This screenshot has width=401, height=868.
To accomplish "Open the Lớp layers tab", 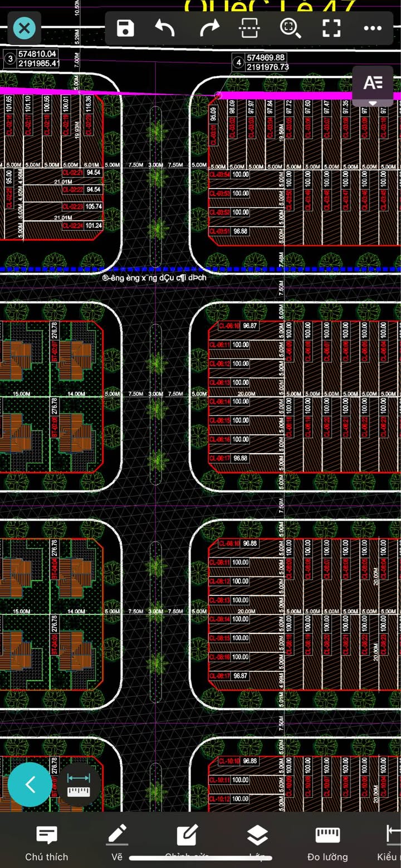I will tap(257, 843).
